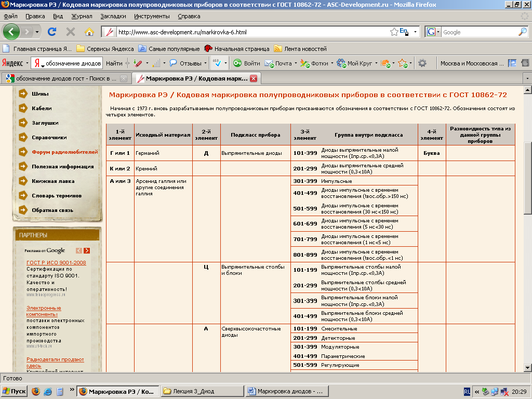Image resolution: width=532 pixels, height=399 pixels.
Task: Click the site rating bars icon
Action: coord(156,63)
